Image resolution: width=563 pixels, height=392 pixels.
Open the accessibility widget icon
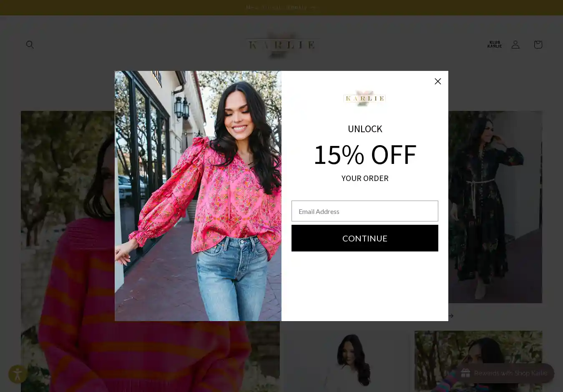18,374
